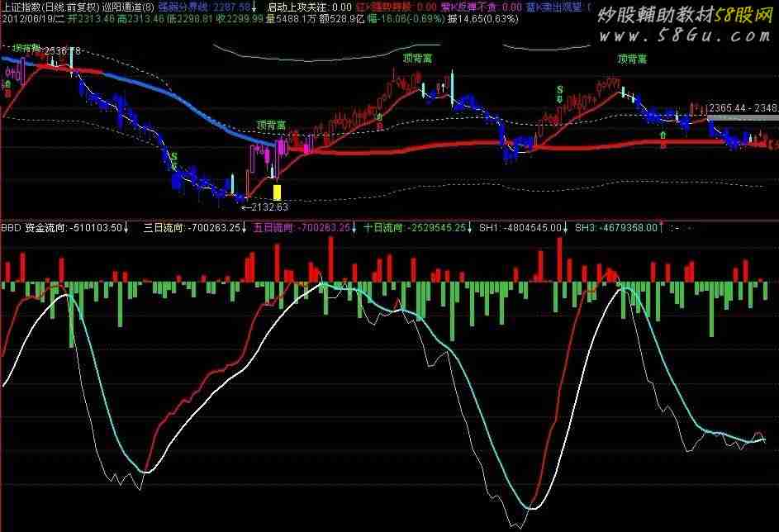The width and height of the screenshot is (779, 532).
Task: Click the 启动上攻关注: 0.00 readout
Action: point(309,7)
